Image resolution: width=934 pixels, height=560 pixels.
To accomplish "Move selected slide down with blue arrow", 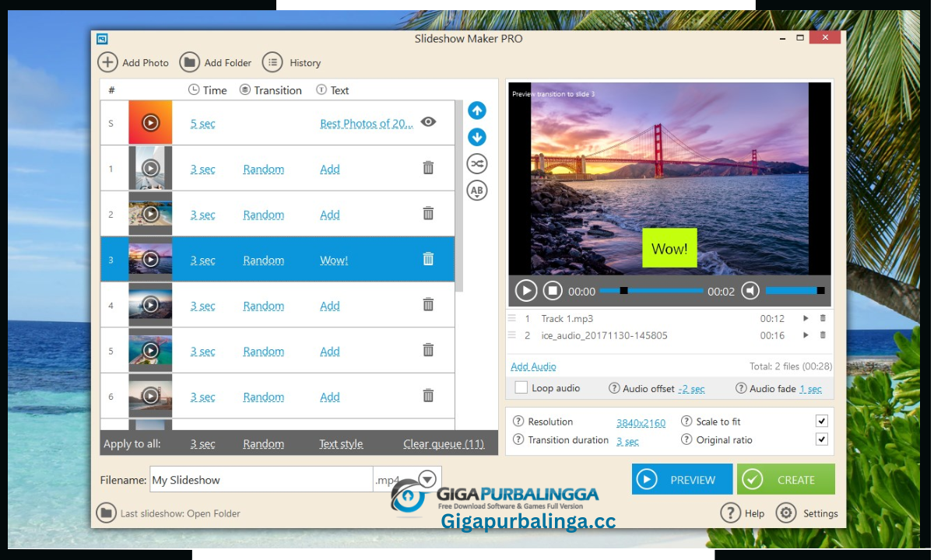I will point(477,138).
